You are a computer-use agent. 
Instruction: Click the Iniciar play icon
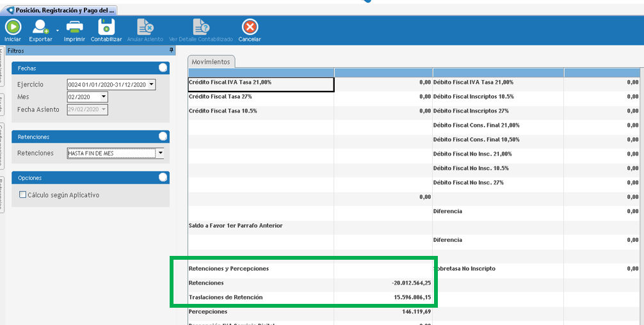click(x=13, y=27)
